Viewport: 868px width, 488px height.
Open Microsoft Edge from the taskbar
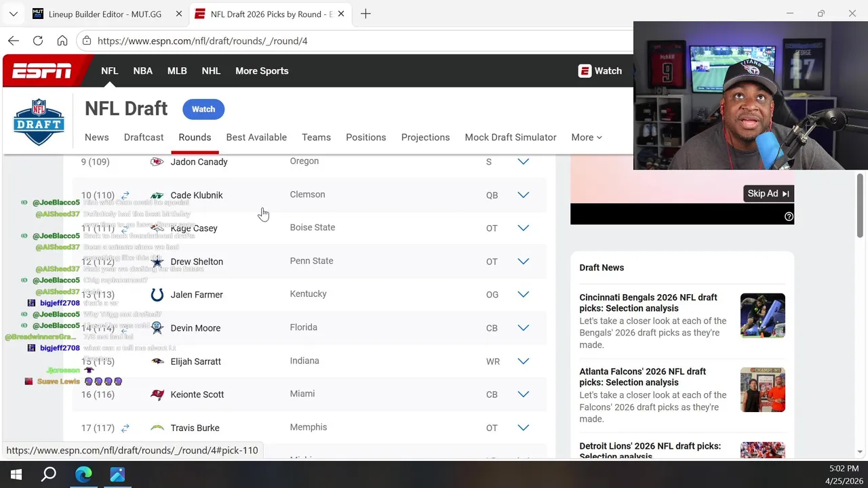83,474
